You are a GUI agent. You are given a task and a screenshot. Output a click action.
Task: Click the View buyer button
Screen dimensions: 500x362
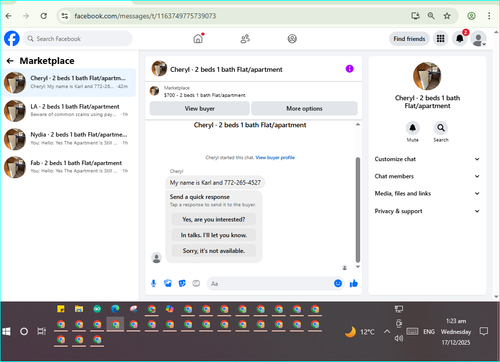(x=199, y=108)
